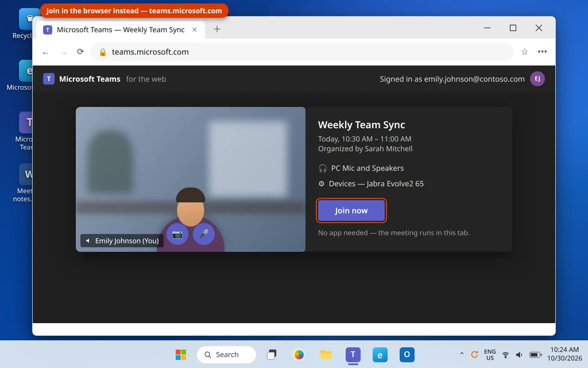588x368 pixels.
Task: Click the No app needed notice text
Action: coord(394,233)
